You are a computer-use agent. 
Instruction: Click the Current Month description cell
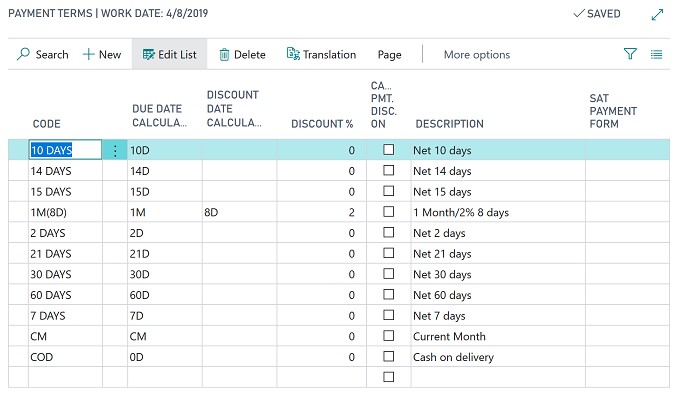pos(498,336)
